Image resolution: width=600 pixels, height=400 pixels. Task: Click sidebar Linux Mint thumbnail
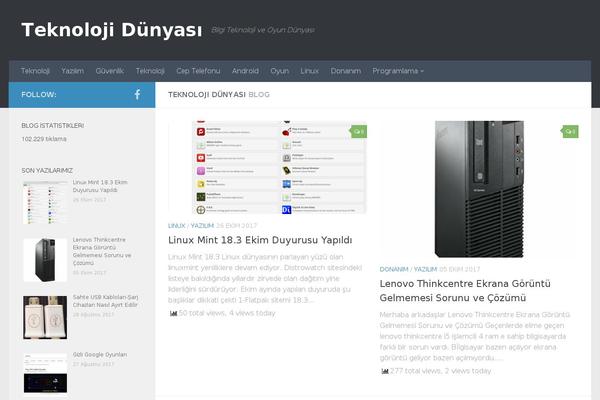coord(45,203)
